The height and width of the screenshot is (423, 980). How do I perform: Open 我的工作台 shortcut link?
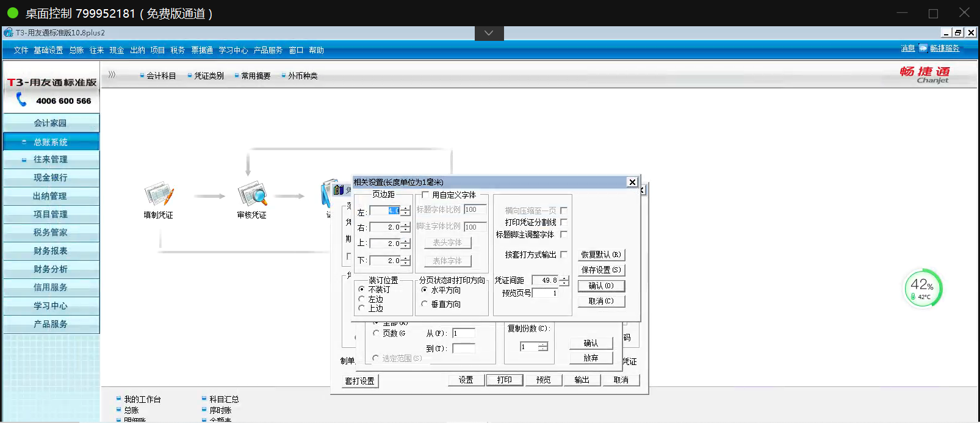[142, 399]
